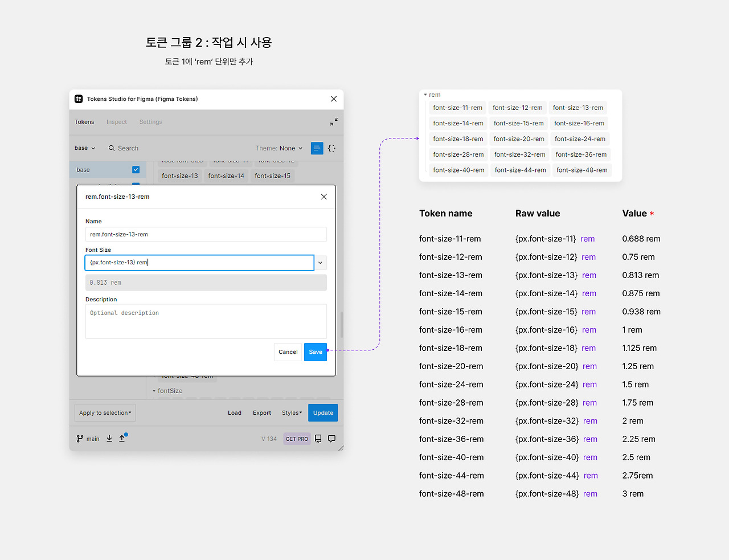Open JSON view with the braces icon
This screenshot has width=729, height=560.
pos(331,148)
